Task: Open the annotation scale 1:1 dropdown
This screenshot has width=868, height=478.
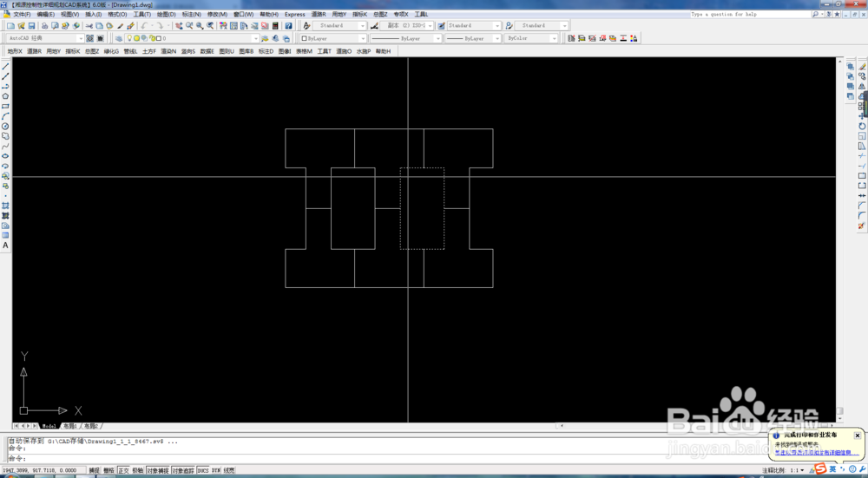Action: [802, 470]
